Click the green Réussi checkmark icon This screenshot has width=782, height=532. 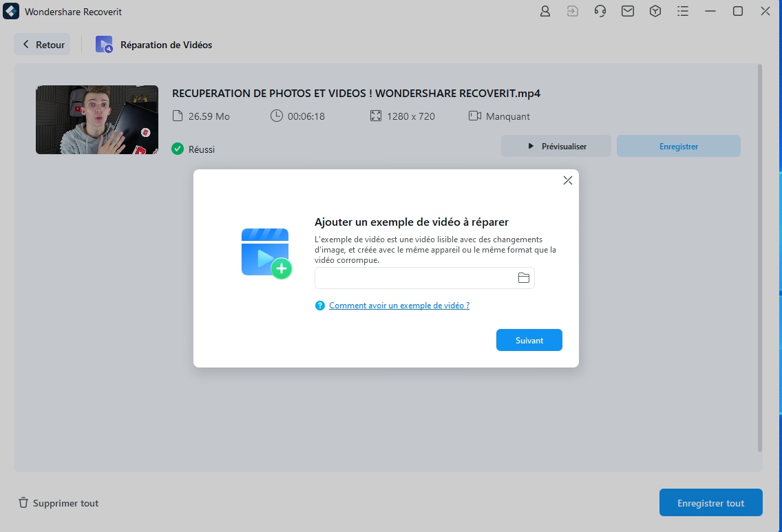click(x=178, y=149)
